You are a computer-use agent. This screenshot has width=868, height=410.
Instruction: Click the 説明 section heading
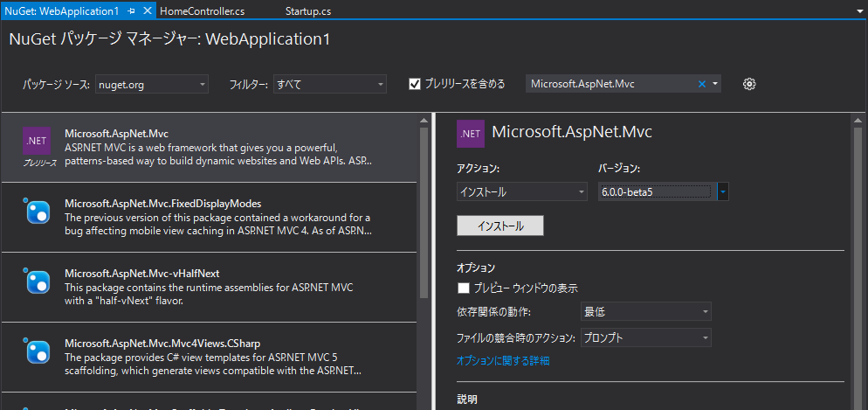click(x=466, y=399)
